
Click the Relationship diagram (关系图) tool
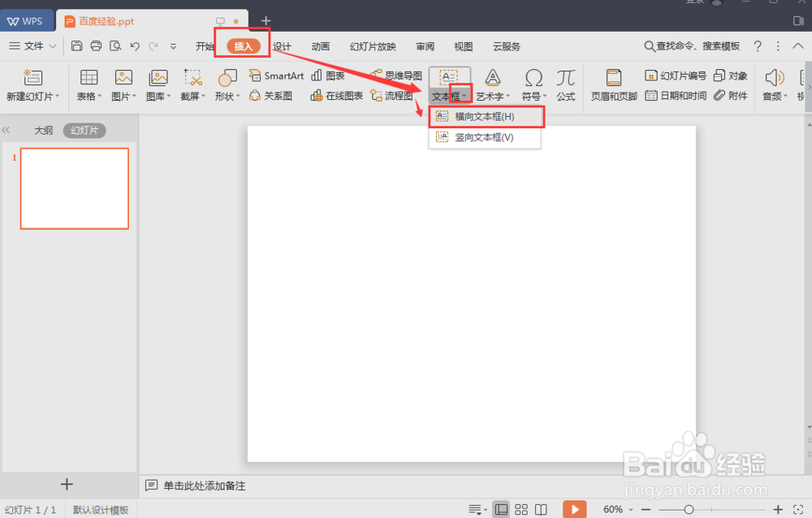[270, 95]
